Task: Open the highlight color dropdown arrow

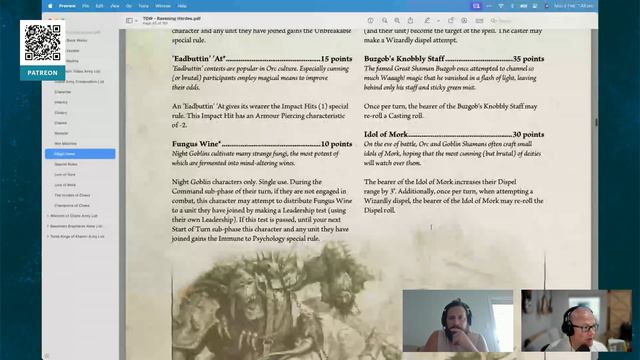Action: 438,21
